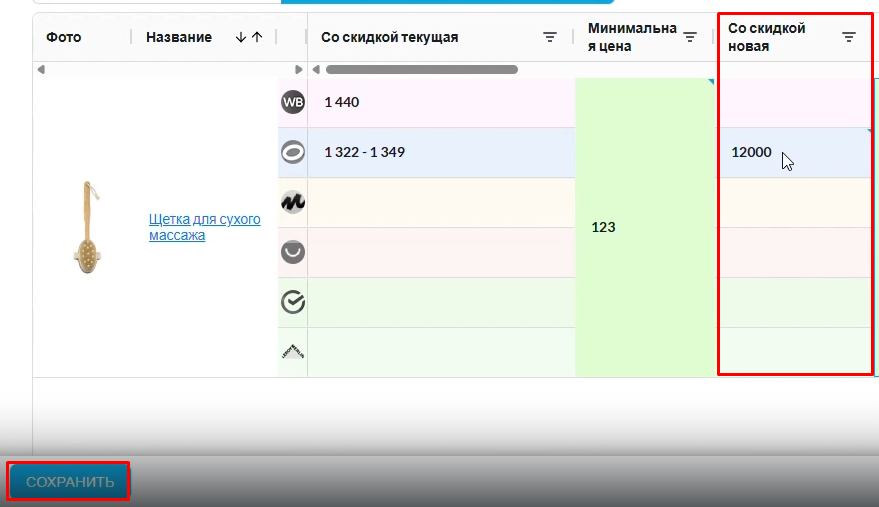This screenshot has width=879, height=507.
Task: Open filter for Со скидкой новая column
Action: (x=849, y=37)
